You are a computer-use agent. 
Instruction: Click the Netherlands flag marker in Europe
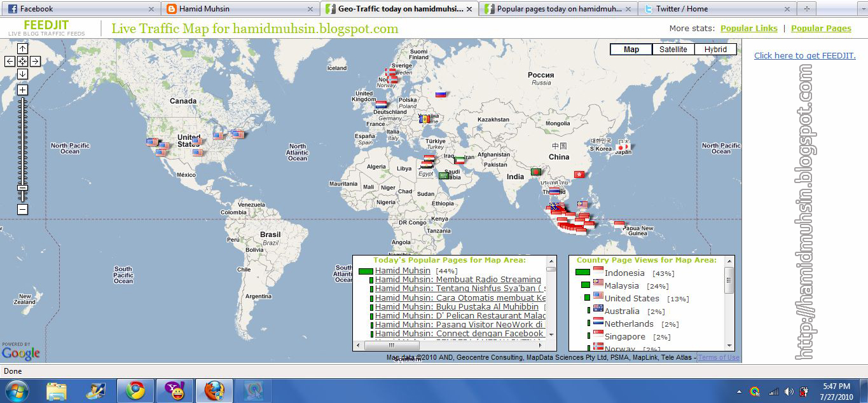tap(381, 104)
